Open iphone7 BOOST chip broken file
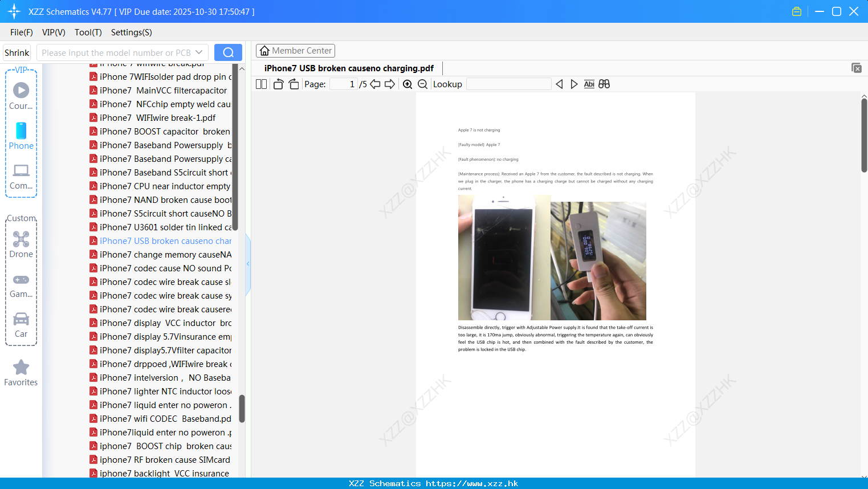This screenshot has width=868, height=489. pos(160,446)
